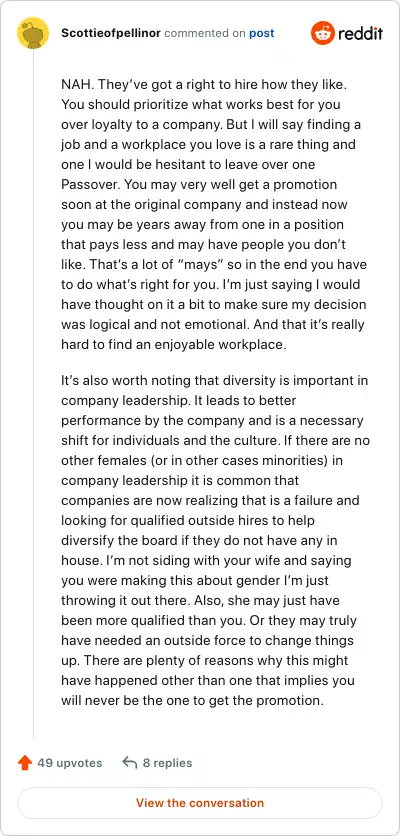Click the final line "will never be the one"
Image resolution: width=400 pixels, height=836 pixels.
click(193, 700)
